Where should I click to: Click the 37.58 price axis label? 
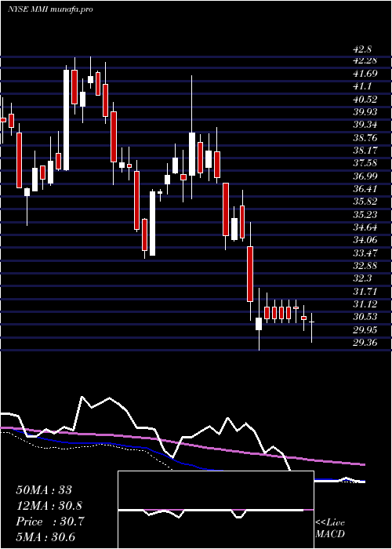click(365, 163)
